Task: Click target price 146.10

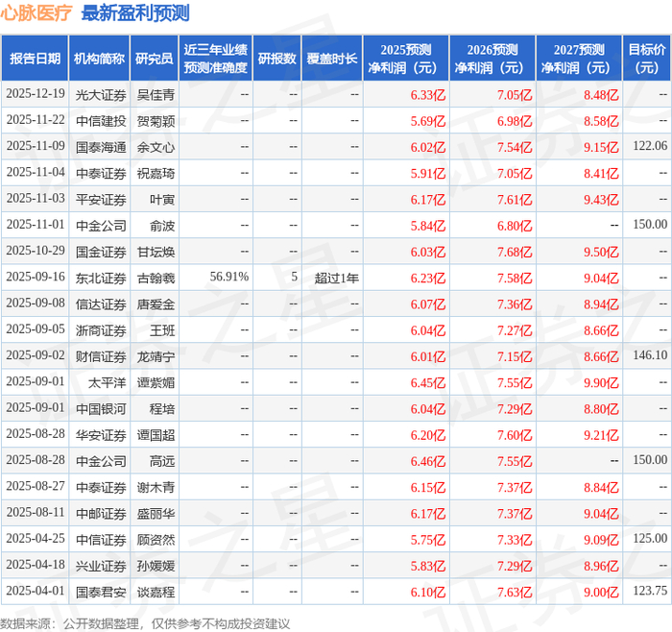Action: [x=650, y=355]
